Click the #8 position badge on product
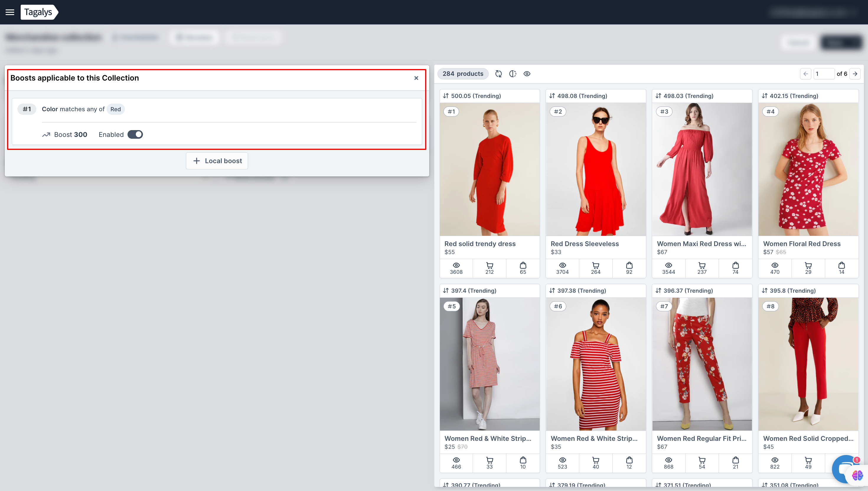The image size is (868, 491). click(770, 306)
